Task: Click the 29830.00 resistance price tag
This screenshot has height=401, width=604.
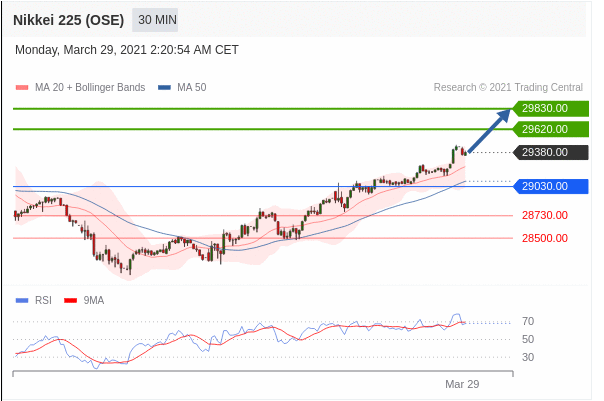Action: point(550,108)
